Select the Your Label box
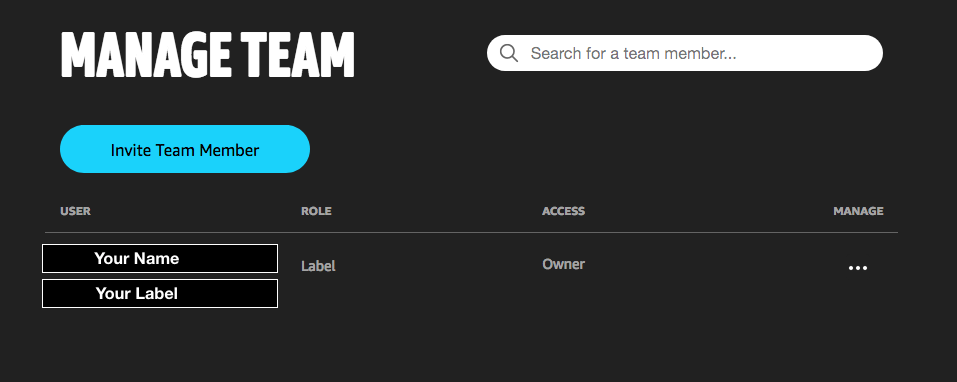Viewport: 957px width, 382px height. coord(160,294)
